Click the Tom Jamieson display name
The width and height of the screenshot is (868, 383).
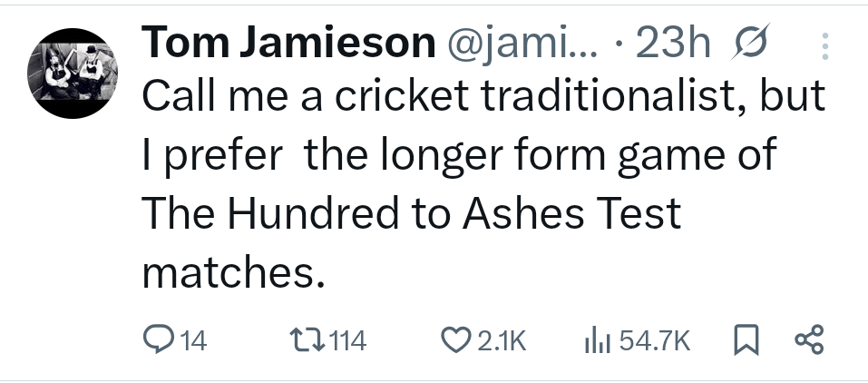[x=287, y=44]
